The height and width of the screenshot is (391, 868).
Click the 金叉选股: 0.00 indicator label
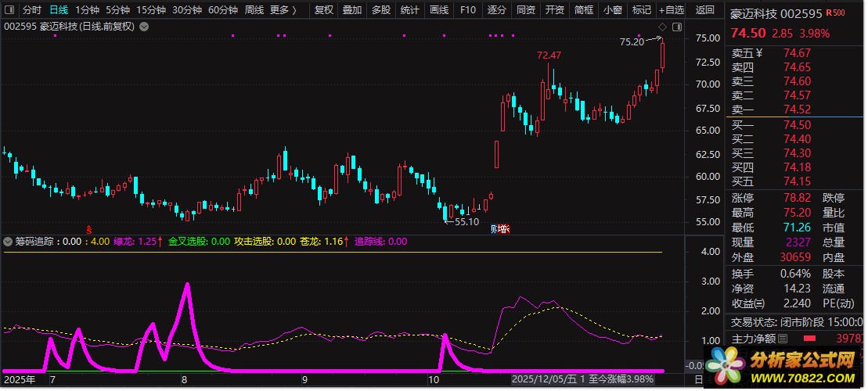tap(200, 241)
